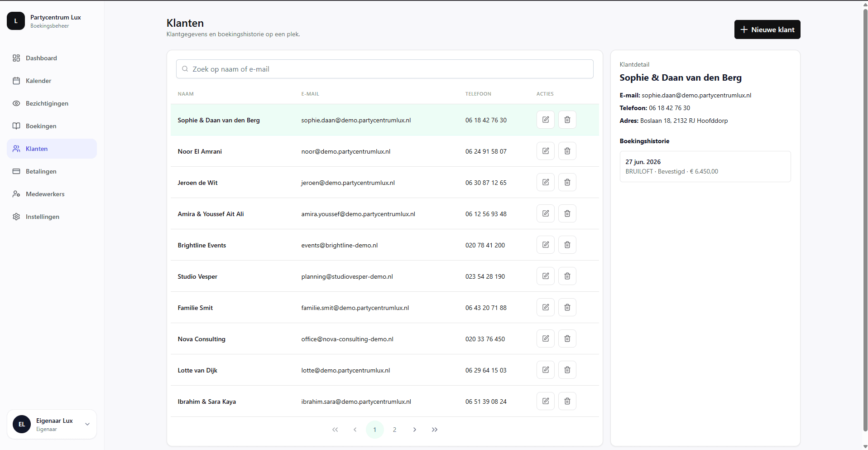
Task: Click the Nova Consulting name cell
Action: pyautogui.click(x=201, y=339)
